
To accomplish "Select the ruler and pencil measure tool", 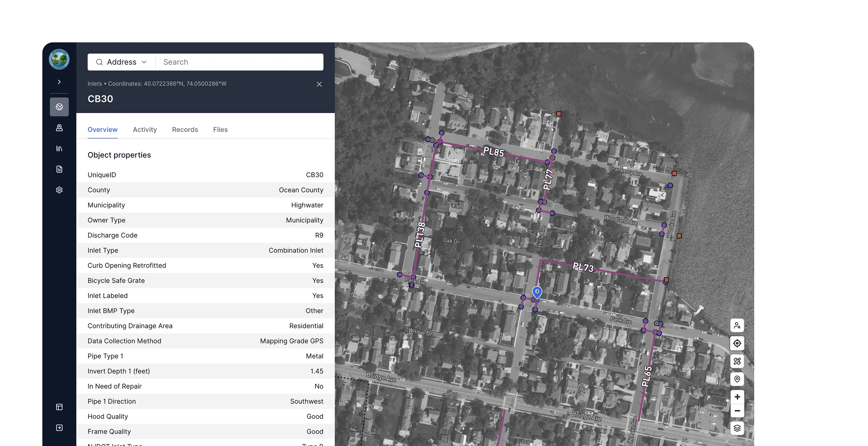I will point(737,361).
